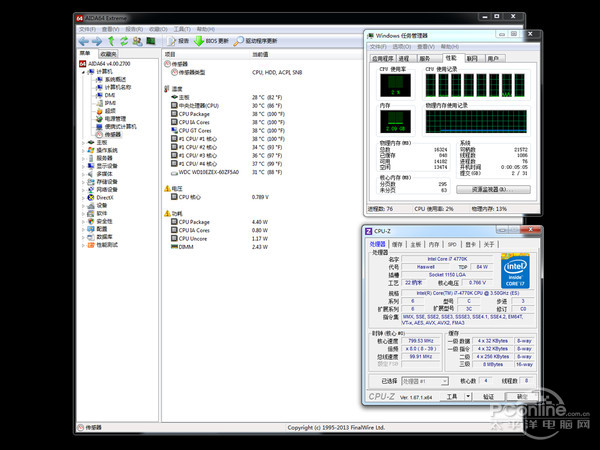Click the green refresh arrows icon

[124, 41]
